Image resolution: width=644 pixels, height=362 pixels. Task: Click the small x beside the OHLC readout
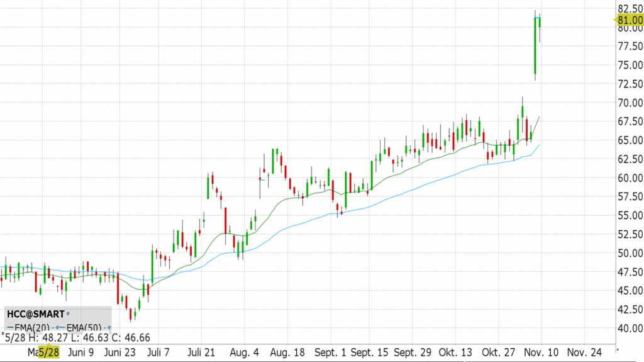(3, 334)
